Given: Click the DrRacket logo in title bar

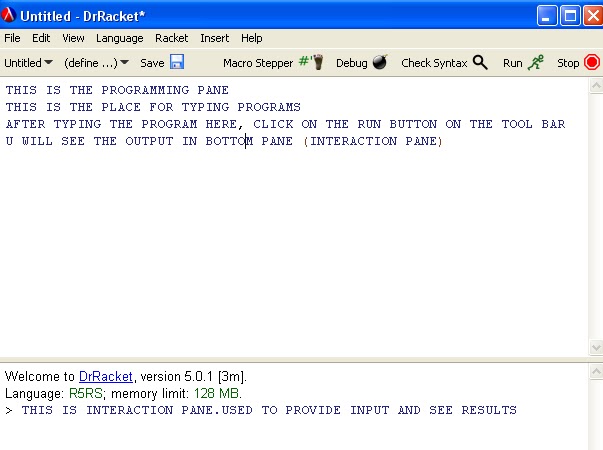Looking at the screenshot, I should coord(8,15).
